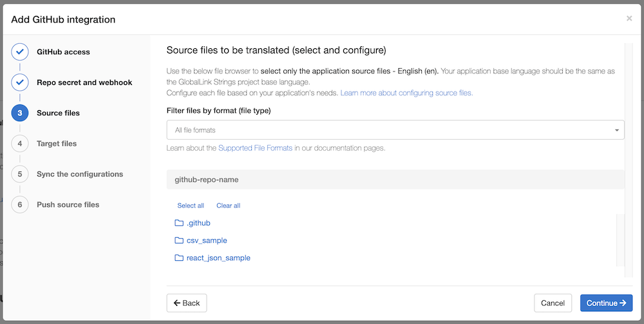Choose Select all files link

(191, 205)
